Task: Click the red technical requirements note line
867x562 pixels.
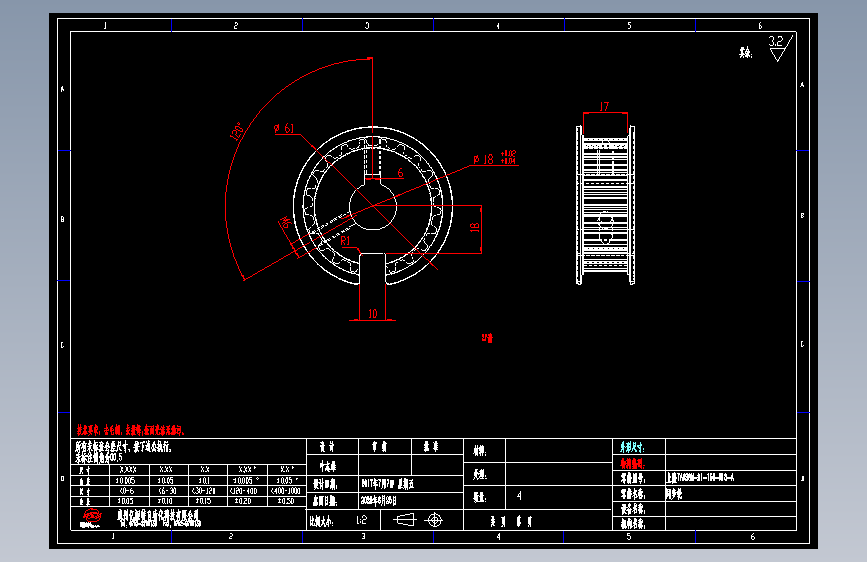Action: coord(130,430)
